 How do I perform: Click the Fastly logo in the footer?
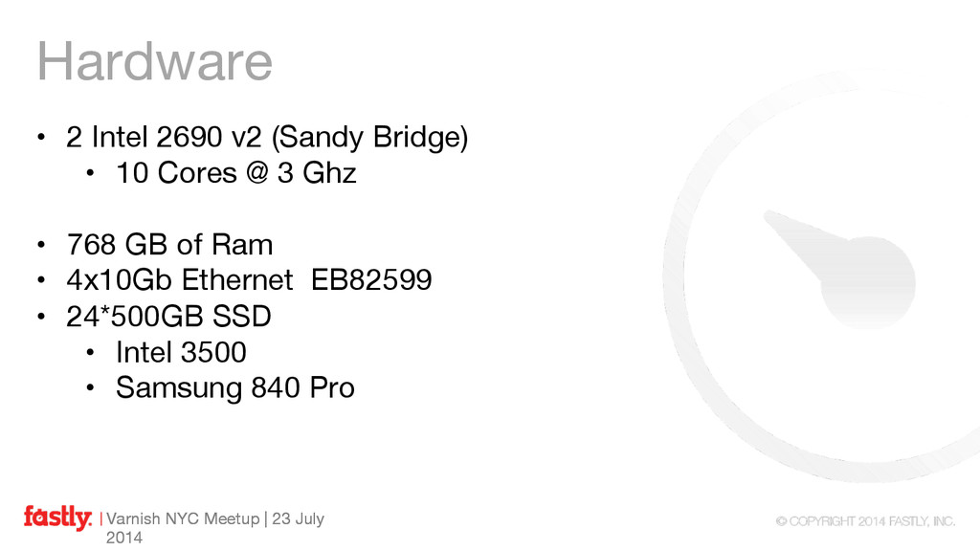click(x=57, y=518)
